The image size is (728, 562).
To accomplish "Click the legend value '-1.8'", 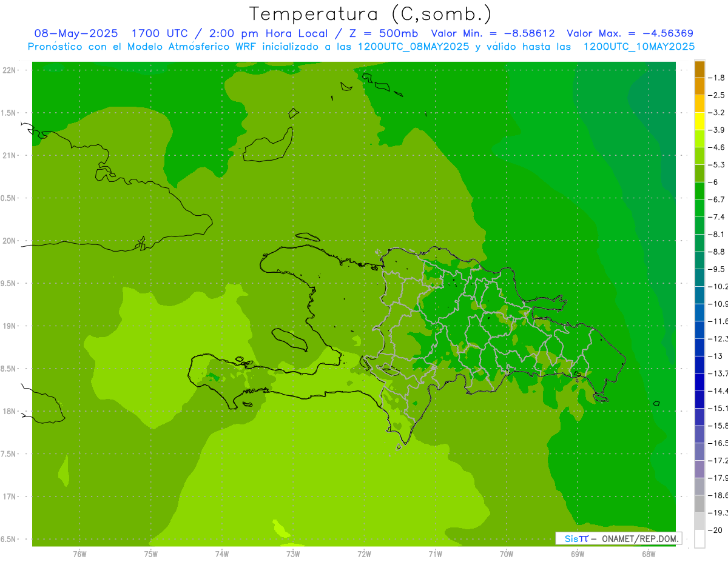I will click(x=718, y=78).
